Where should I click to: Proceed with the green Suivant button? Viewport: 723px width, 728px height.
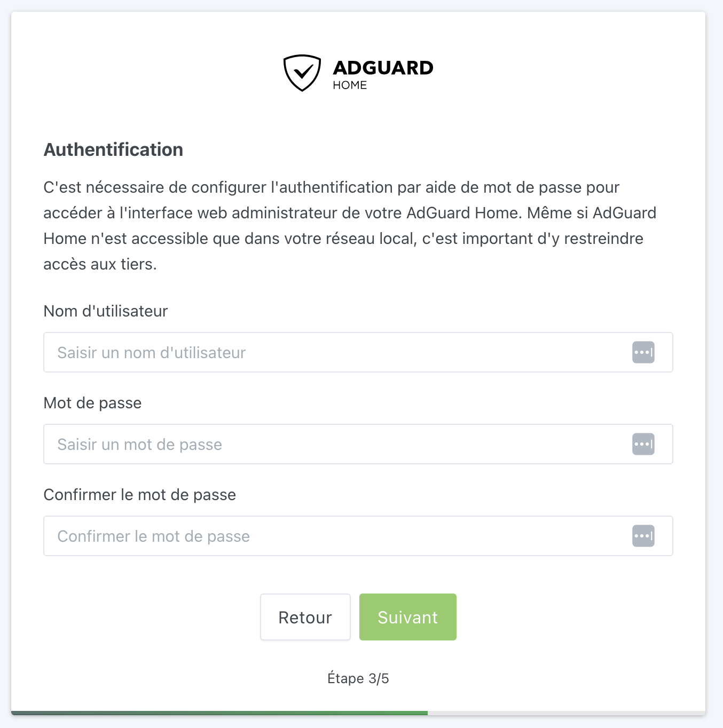point(408,617)
